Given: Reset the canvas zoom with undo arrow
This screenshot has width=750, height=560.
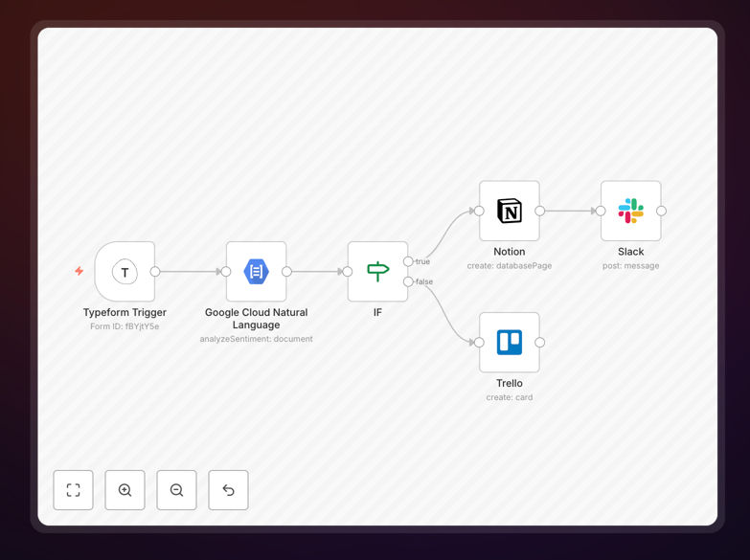Looking at the screenshot, I should (x=228, y=490).
